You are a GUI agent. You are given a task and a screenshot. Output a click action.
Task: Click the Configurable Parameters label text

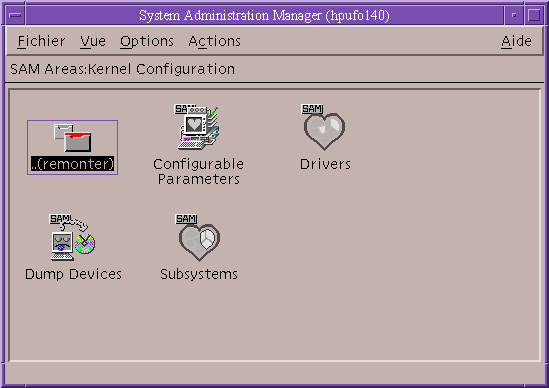point(199,171)
